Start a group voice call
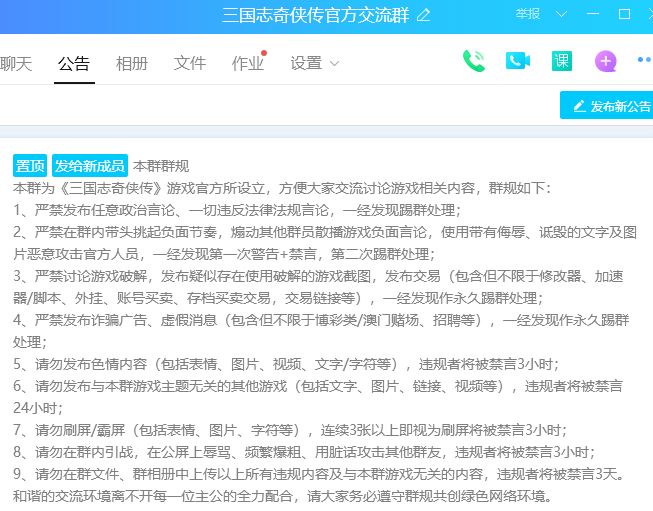This screenshot has width=653, height=511. click(x=474, y=61)
